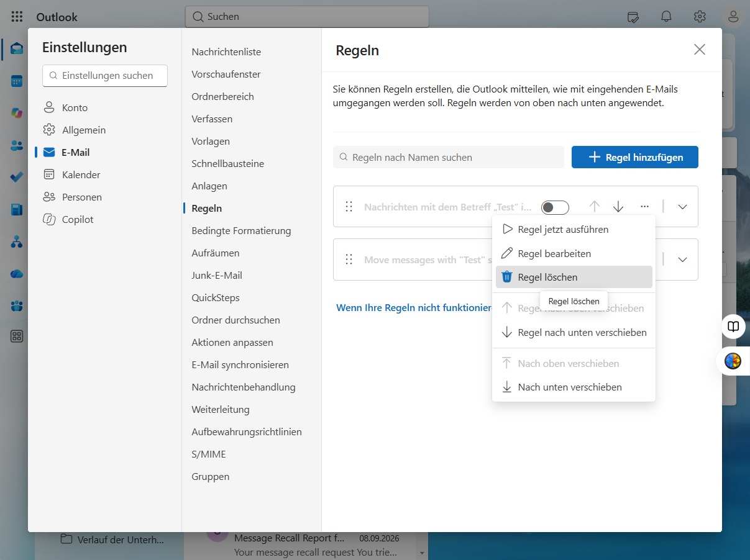The height and width of the screenshot is (560, 750).
Task: Toggle the "Nachrichten mit dem Betreff" rule switch
Action: click(555, 207)
